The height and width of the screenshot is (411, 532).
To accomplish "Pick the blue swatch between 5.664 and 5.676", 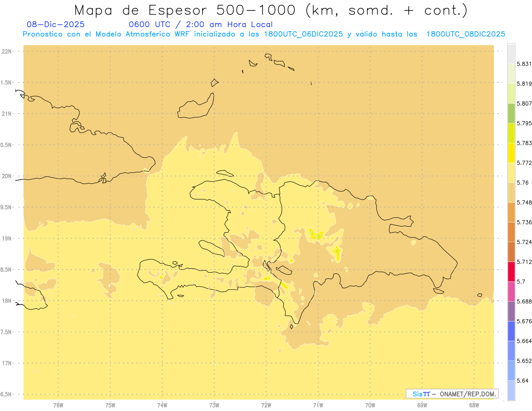I will [511, 331].
